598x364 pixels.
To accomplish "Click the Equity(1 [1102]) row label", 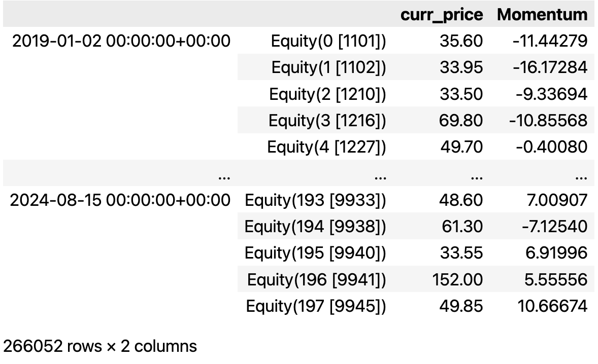I will point(329,67).
